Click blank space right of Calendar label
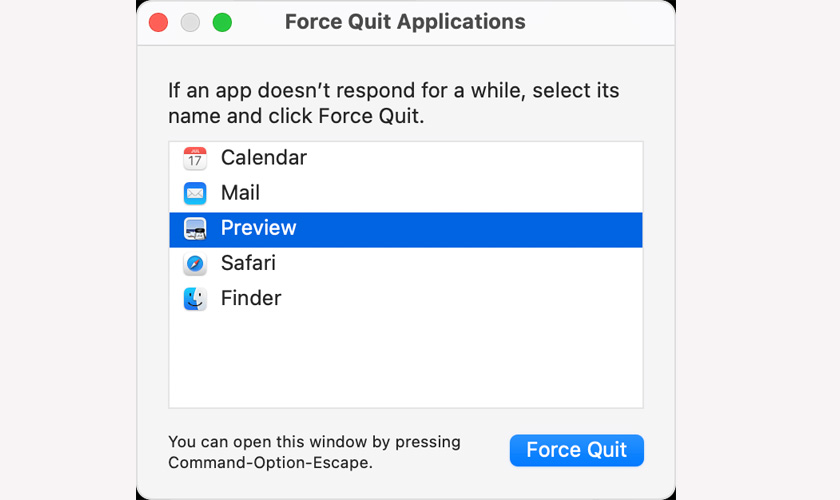Screen dimensions: 840x500 pyautogui.click(x=474, y=159)
